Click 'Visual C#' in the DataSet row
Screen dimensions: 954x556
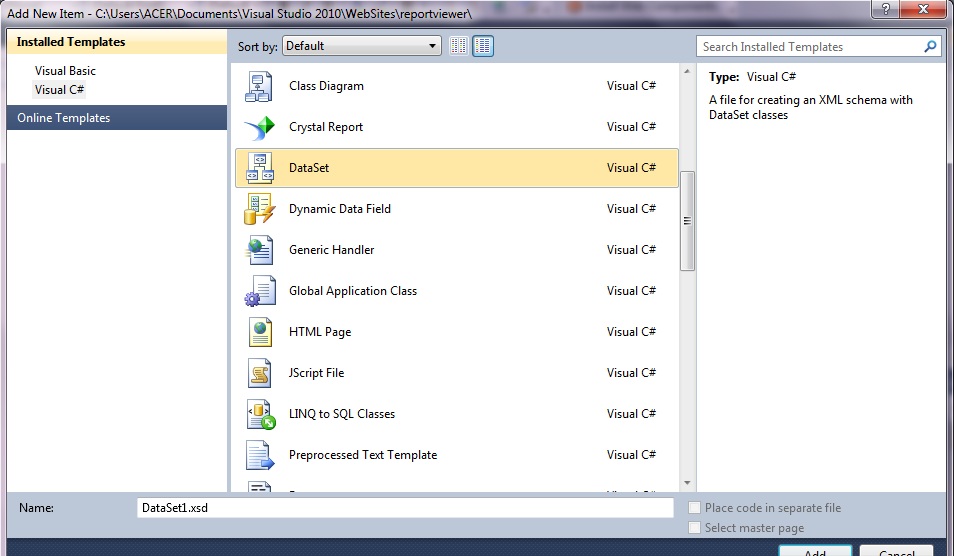(631, 168)
